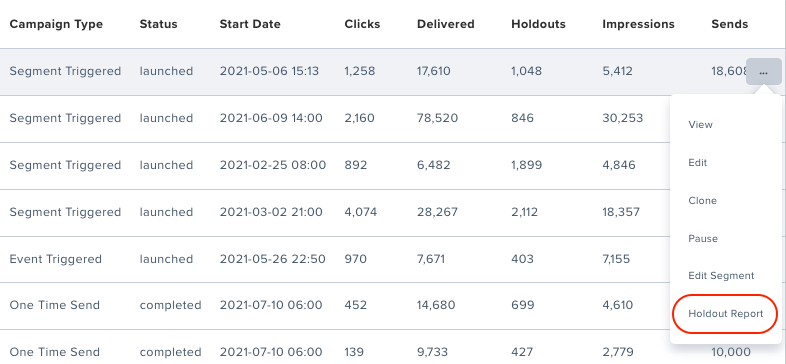Click the impressions value 2,779
786x364 pixels.
618,352
